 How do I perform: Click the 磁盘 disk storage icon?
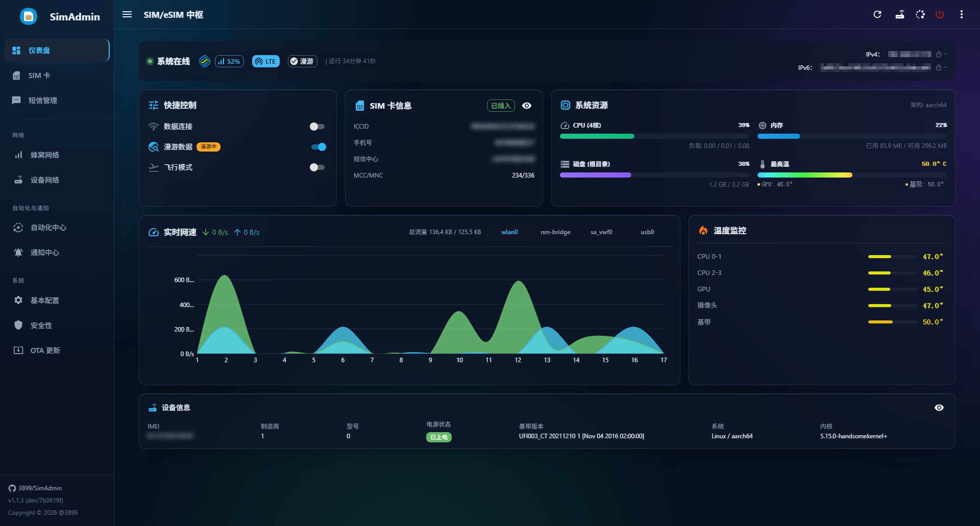565,164
